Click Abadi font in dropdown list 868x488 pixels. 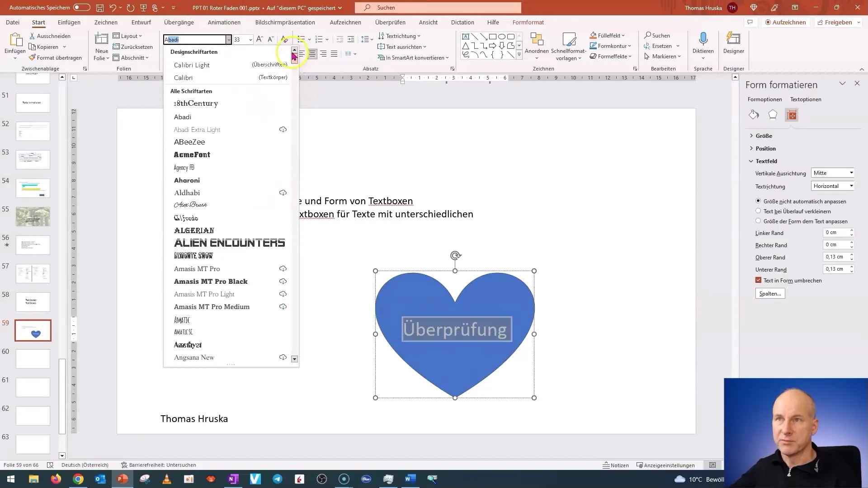coord(183,116)
